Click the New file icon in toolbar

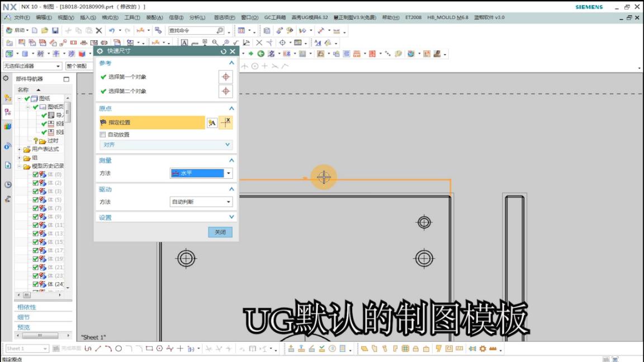click(x=35, y=30)
